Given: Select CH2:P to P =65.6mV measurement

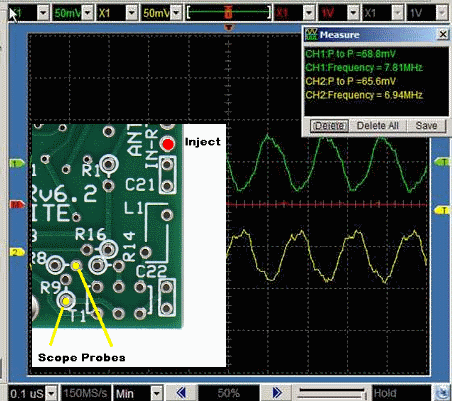Looking at the screenshot, I should click(x=350, y=81).
